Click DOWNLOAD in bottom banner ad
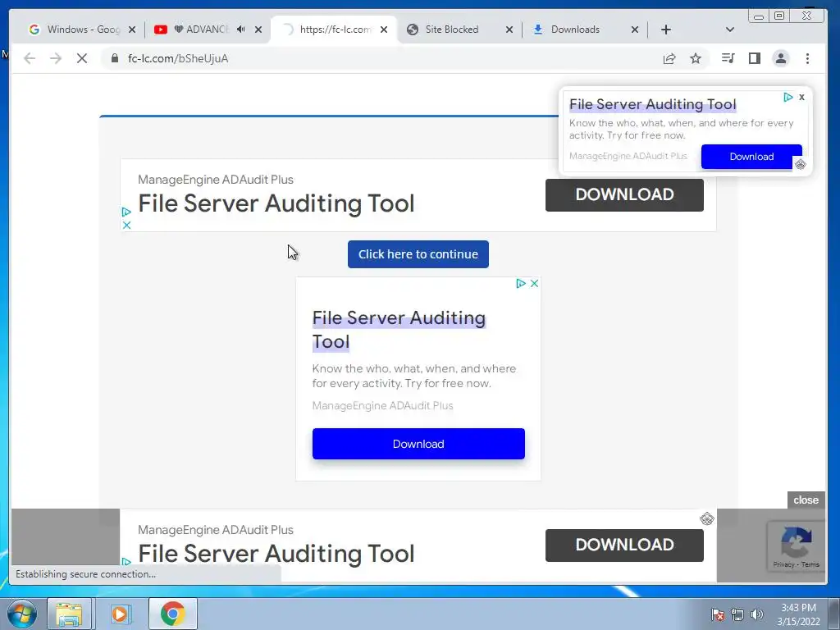The width and height of the screenshot is (840, 630). [x=624, y=545]
